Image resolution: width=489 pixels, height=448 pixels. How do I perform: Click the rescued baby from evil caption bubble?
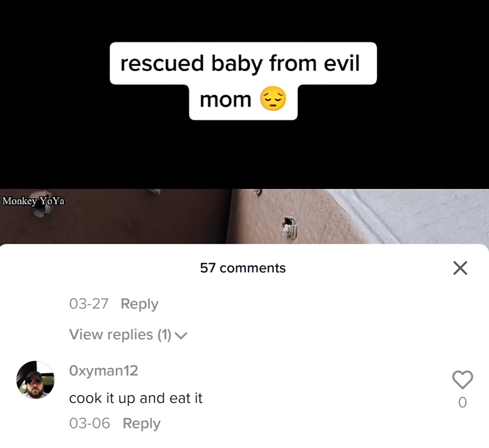tap(243, 63)
